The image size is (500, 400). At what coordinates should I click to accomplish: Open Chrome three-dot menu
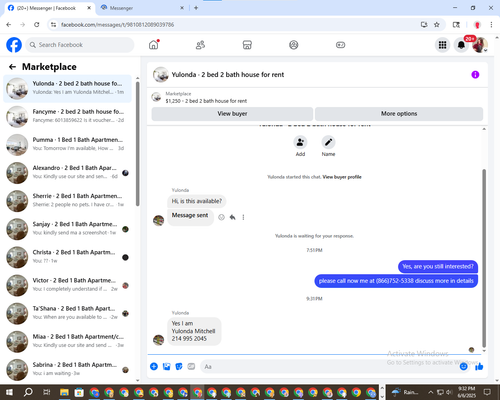point(491,25)
